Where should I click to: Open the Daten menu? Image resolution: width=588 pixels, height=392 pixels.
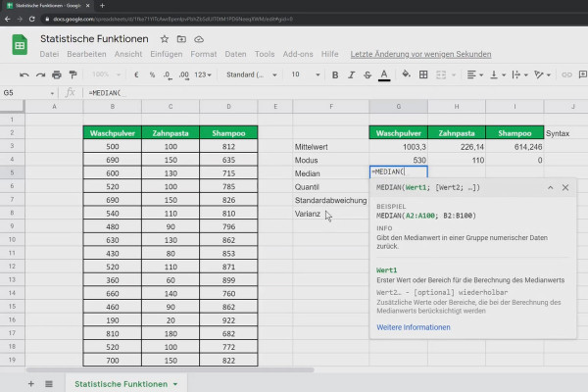point(235,54)
